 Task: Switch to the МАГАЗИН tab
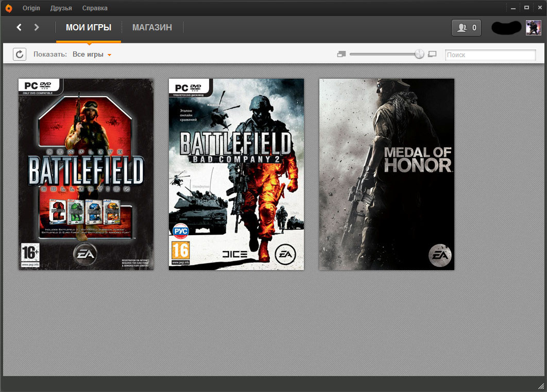[152, 28]
